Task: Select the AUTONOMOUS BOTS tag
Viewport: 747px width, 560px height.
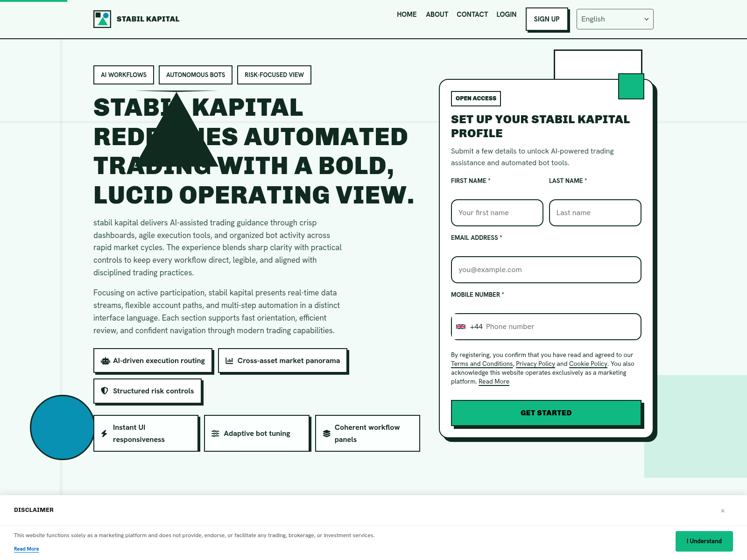Action: (196, 75)
